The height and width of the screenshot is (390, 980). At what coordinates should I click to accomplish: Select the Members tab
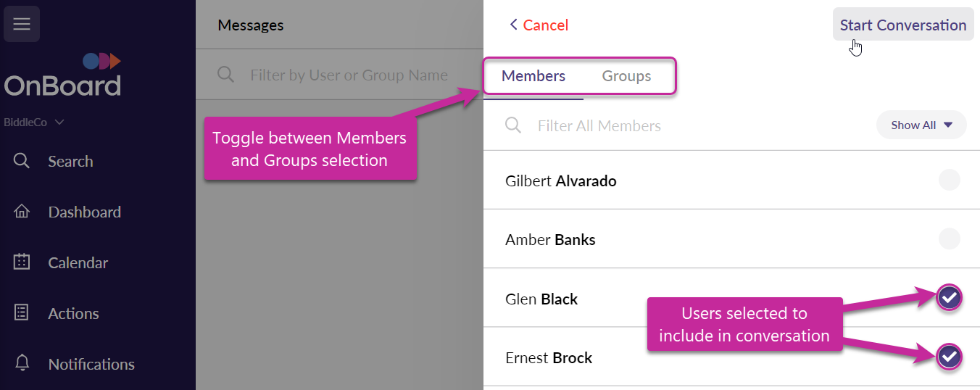533,76
